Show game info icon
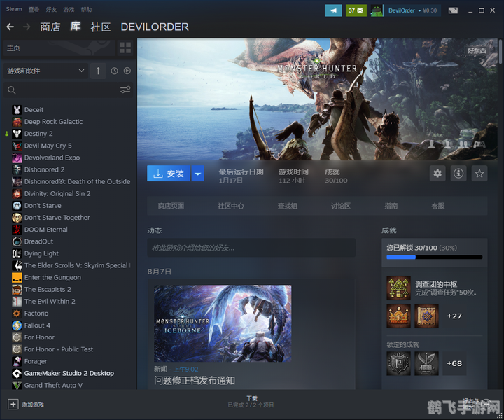504x420 pixels. pyautogui.click(x=458, y=174)
